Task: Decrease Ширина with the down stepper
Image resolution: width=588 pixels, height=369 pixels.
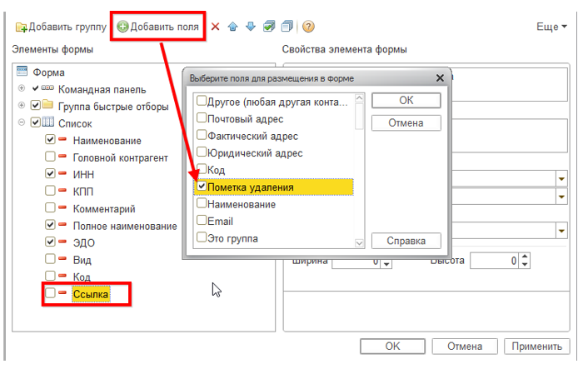Action: pyautogui.click(x=386, y=264)
